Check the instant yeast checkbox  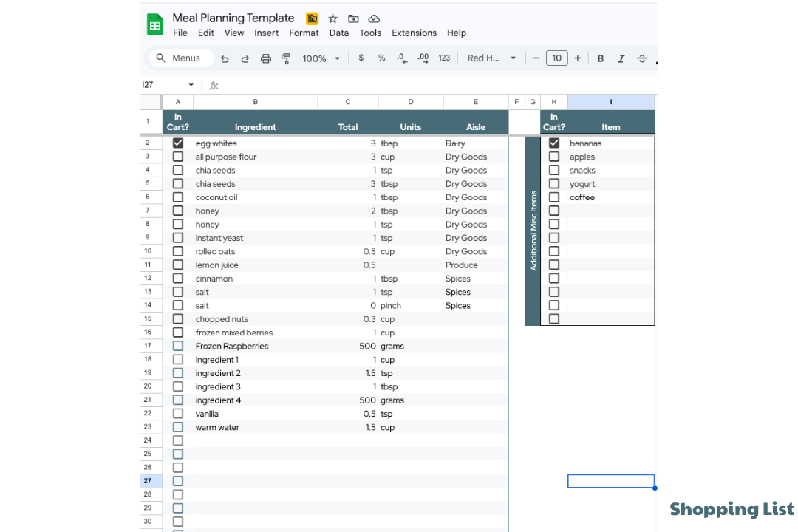pyautogui.click(x=177, y=238)
